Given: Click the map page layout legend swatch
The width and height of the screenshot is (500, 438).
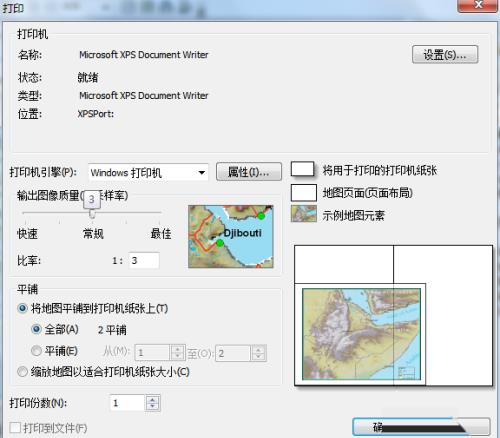Looking at the screenshot, I should [304, 193].
